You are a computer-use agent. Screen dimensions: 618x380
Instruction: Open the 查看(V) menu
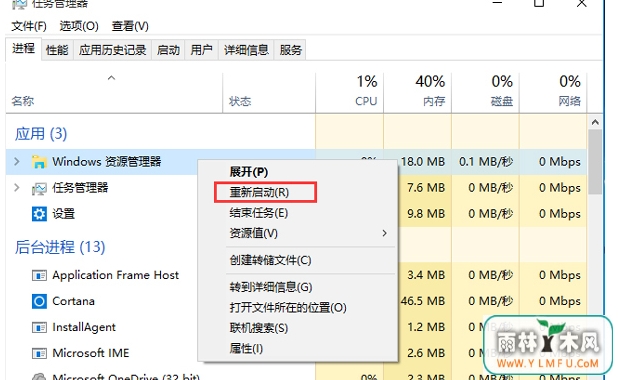[x=130, y=26]
